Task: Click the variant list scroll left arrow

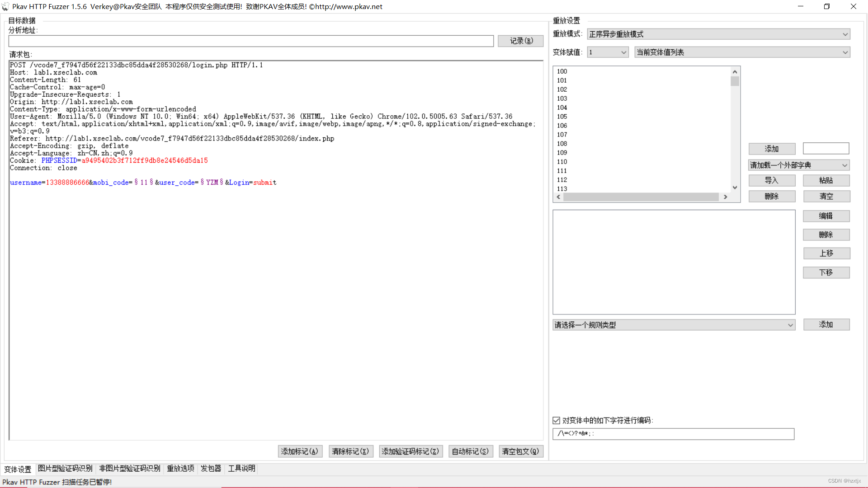Action: [559, 197]
